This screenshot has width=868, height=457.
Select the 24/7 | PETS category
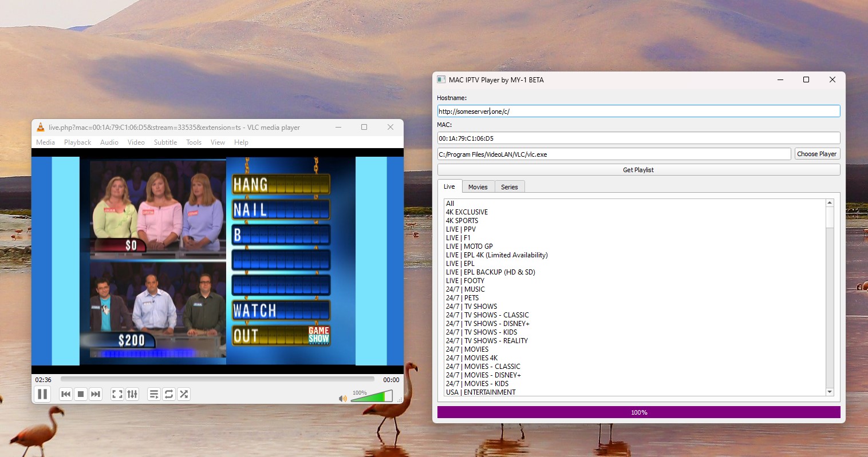point(461,297)
